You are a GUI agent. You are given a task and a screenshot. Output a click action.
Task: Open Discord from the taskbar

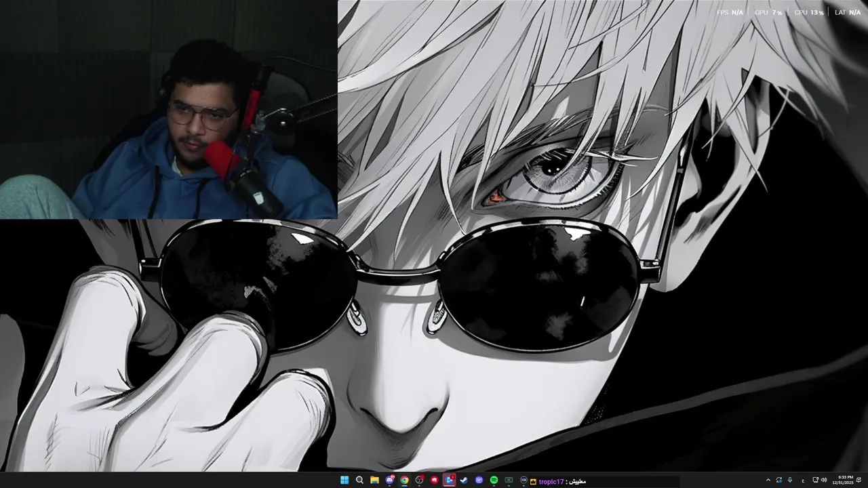(389, 480)
